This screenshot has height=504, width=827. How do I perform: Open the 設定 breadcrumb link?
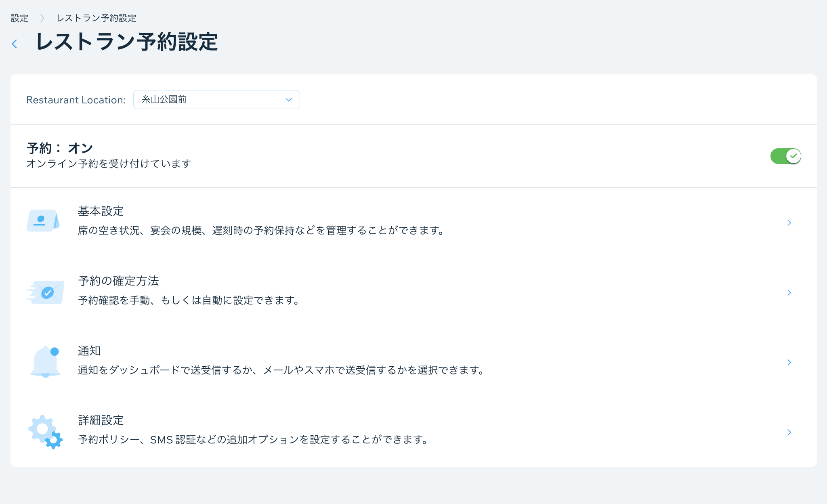point(19,18)
